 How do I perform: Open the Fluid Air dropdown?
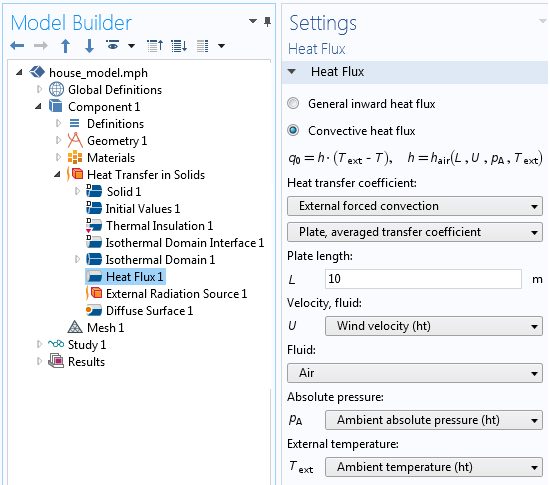(415, 373)
